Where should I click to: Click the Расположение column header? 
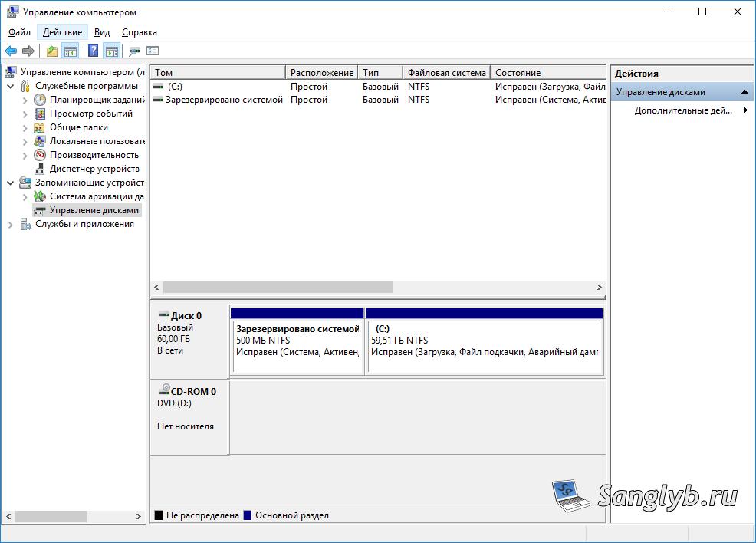tap(321, 72)
